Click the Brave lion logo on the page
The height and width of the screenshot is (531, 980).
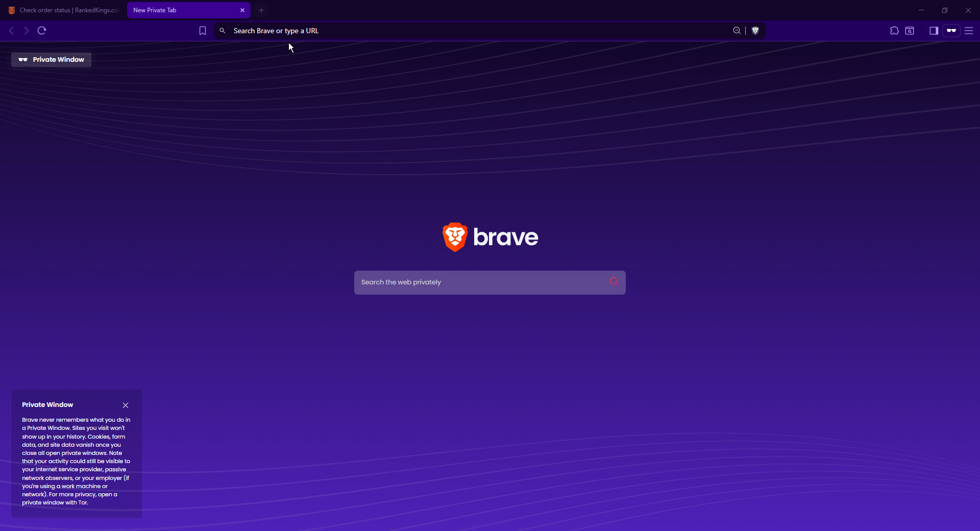(455, 237)
